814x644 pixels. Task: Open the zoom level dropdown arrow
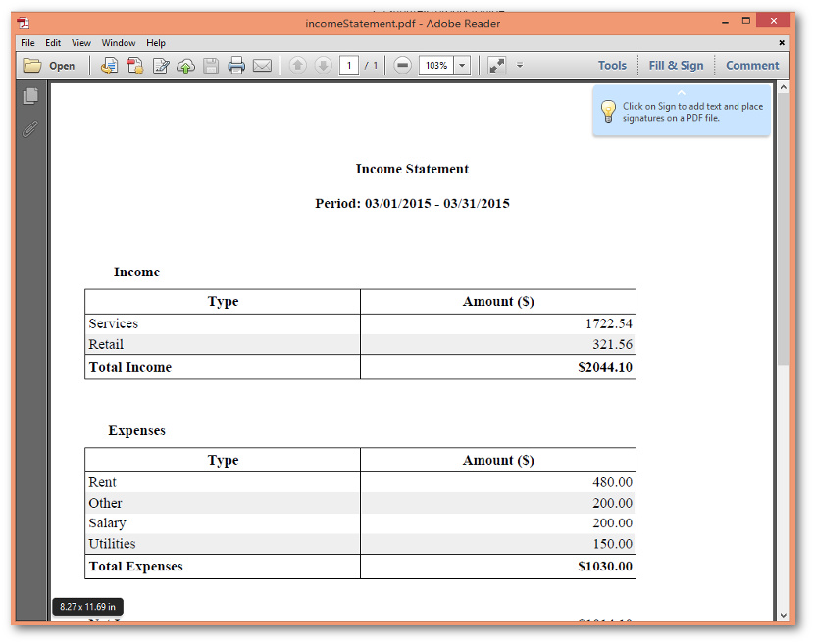(462, 66)
